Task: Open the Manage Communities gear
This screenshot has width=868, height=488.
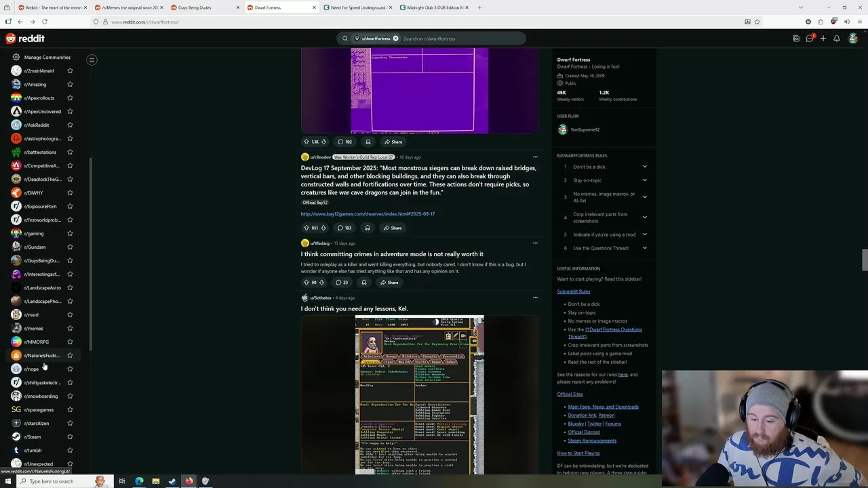Action: point(16,57)
